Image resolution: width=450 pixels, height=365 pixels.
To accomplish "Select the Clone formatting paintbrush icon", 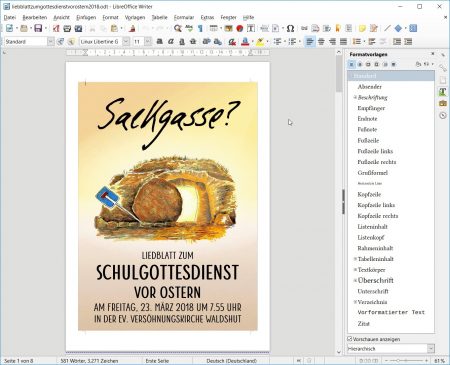I will [x=132, y=28].
